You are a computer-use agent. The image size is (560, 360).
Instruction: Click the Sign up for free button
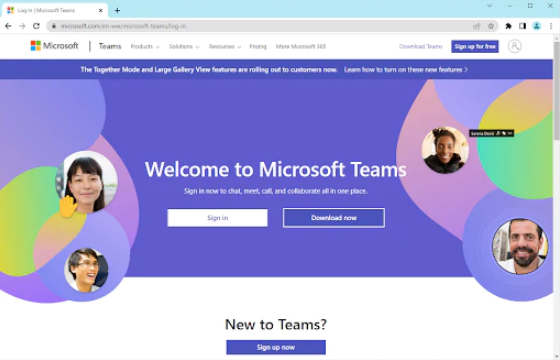(x=475, y=46)
